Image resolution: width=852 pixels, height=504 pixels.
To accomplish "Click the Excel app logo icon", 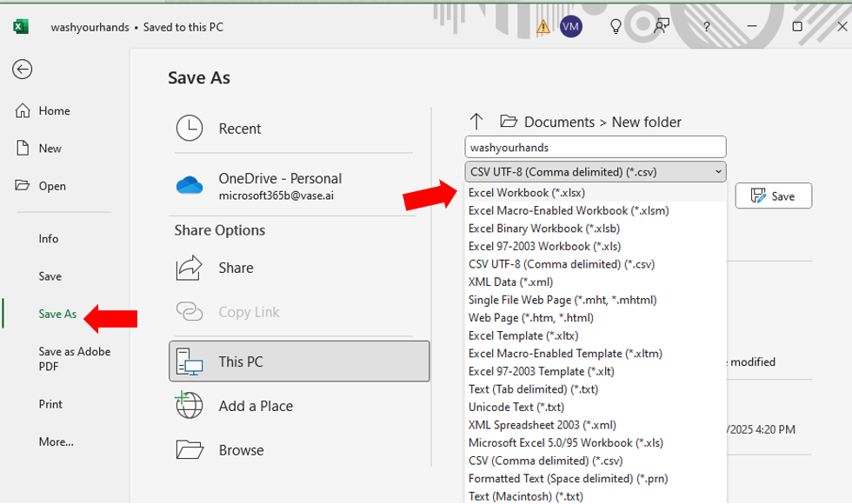I will [21, 27].
